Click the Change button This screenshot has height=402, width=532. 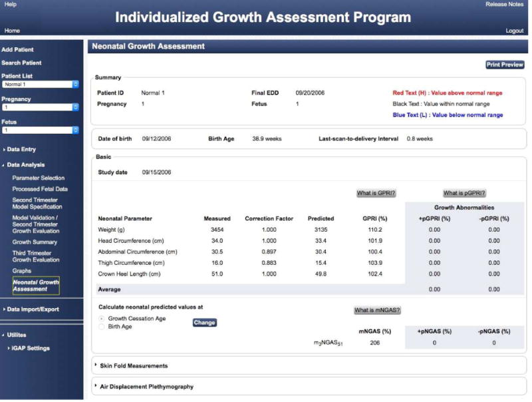click(204, 323)
